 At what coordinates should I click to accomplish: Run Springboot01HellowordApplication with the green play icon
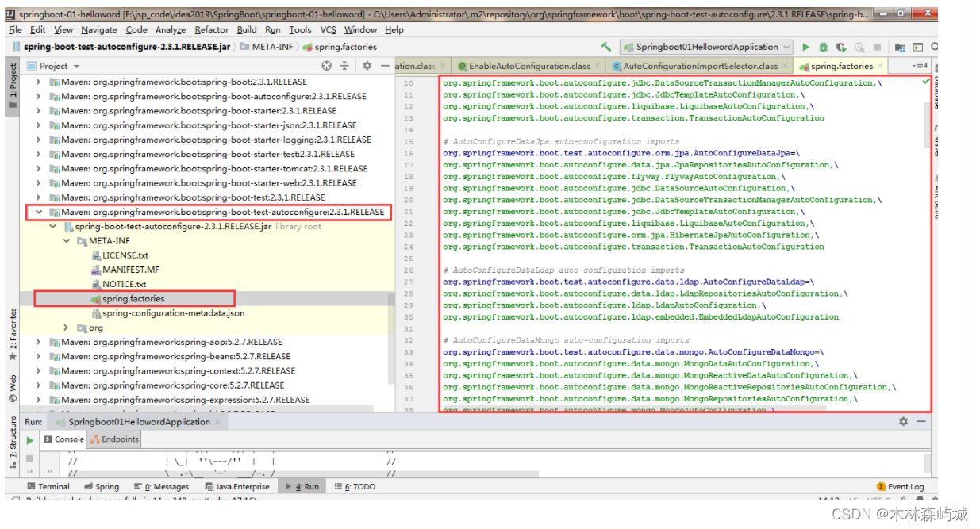point(806,47)
